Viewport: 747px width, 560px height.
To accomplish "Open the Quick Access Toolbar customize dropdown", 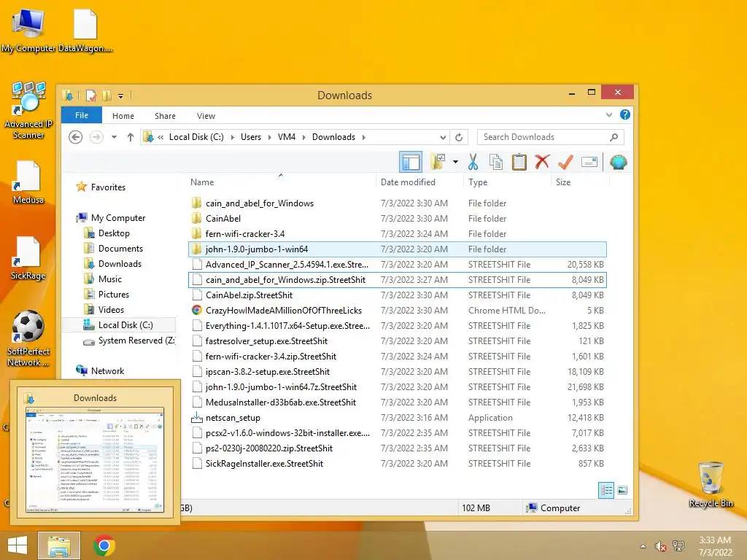I will [120, 96].
